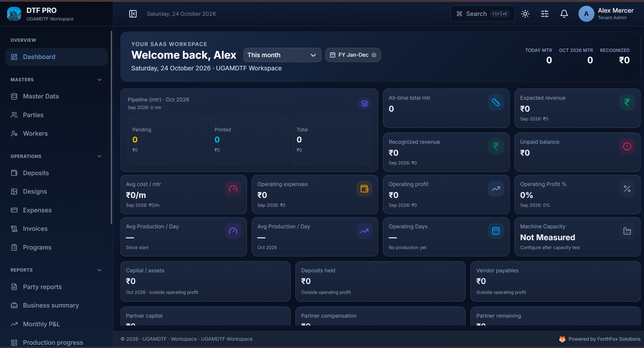
Task: Click the wallet icon on Operating expenses
Action: 364,189
